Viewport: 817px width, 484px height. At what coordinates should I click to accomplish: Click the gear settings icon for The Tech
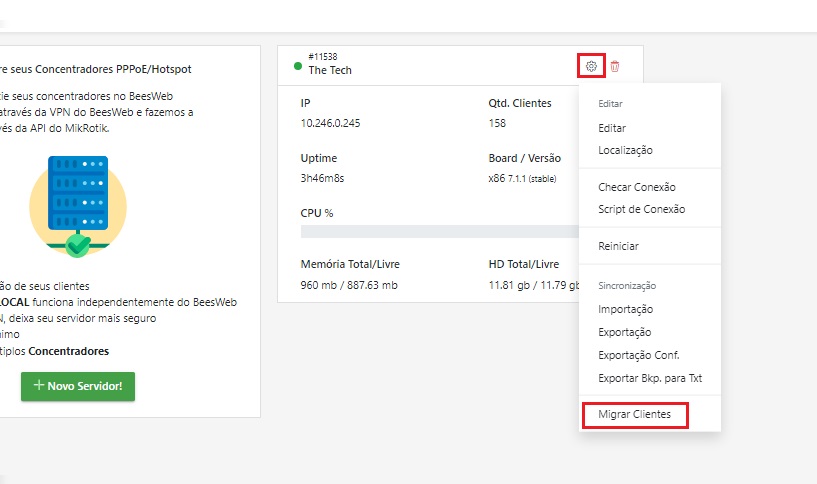[591, 66]
